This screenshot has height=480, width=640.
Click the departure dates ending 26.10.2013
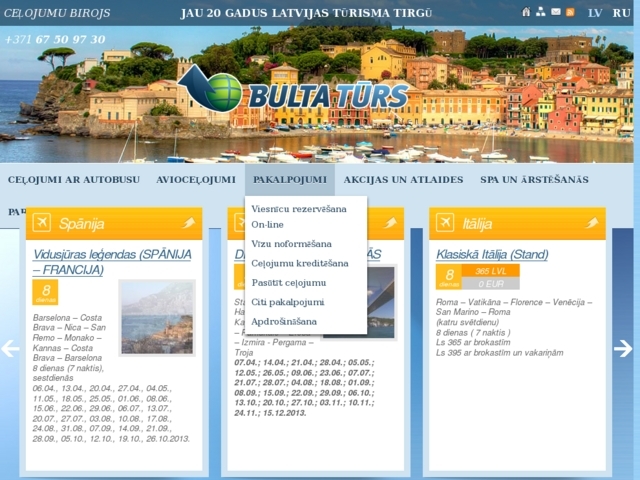(111, 413)
